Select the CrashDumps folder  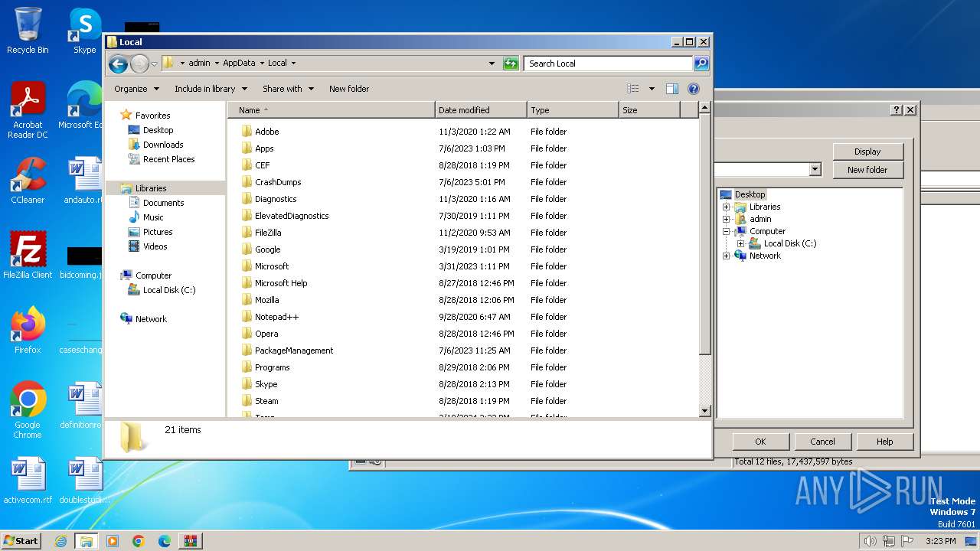tap(278, 182)
